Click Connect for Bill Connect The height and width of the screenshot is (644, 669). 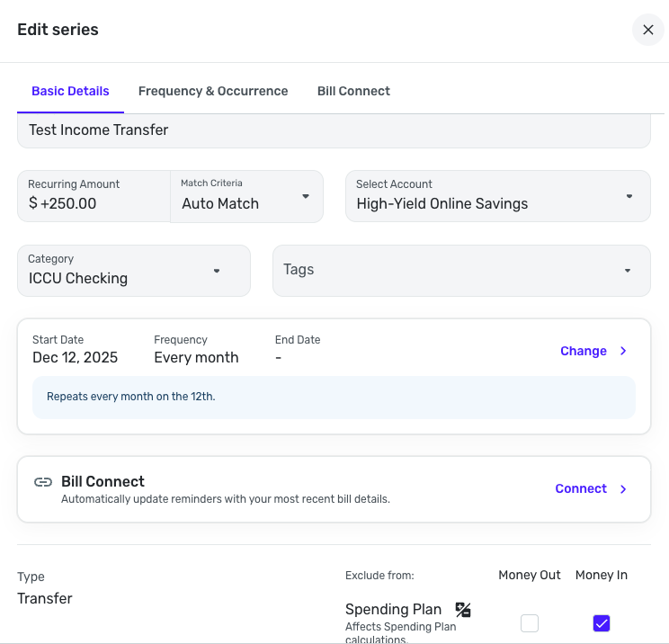581,489
